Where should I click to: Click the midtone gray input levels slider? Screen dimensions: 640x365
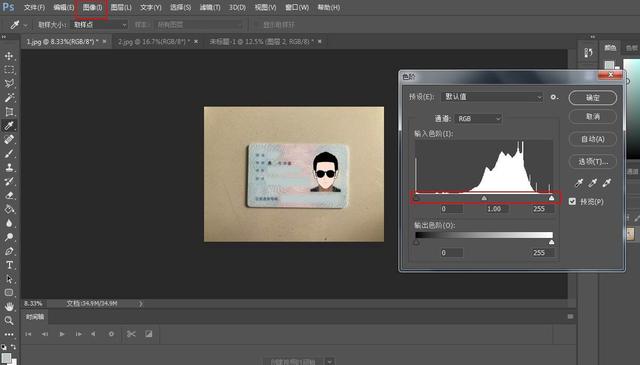coord(484,198)
